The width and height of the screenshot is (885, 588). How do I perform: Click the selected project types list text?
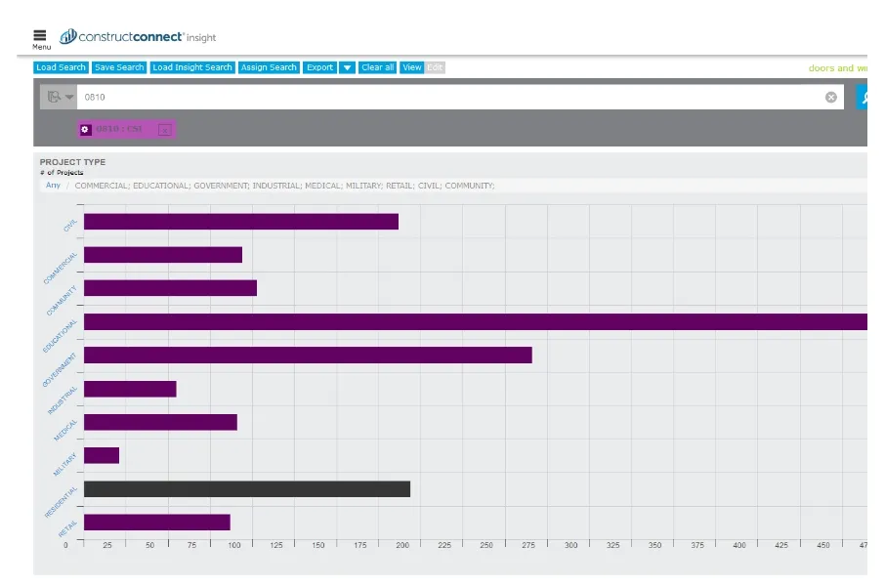point(284,186)
